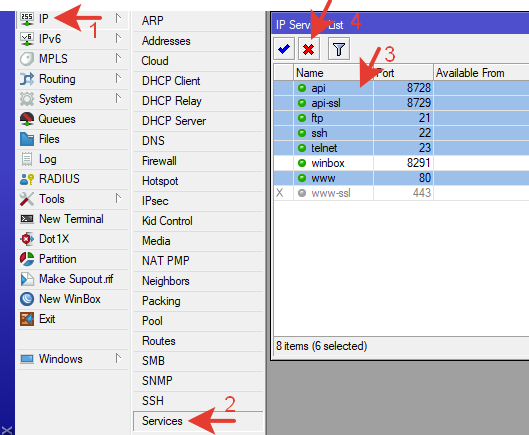The height and width of the screenshot is (435, 529).
Task: Click port value 443
Action: click(x=422, y=193)
